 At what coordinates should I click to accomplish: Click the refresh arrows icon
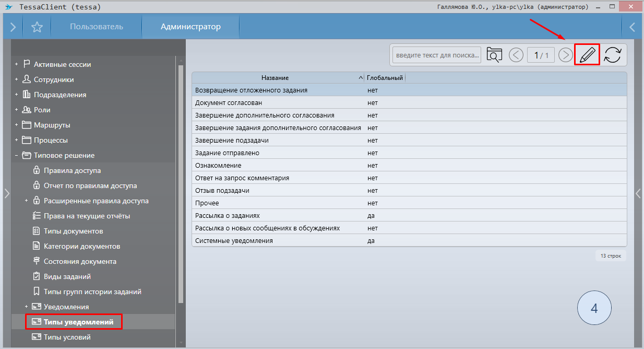(612, 55)
